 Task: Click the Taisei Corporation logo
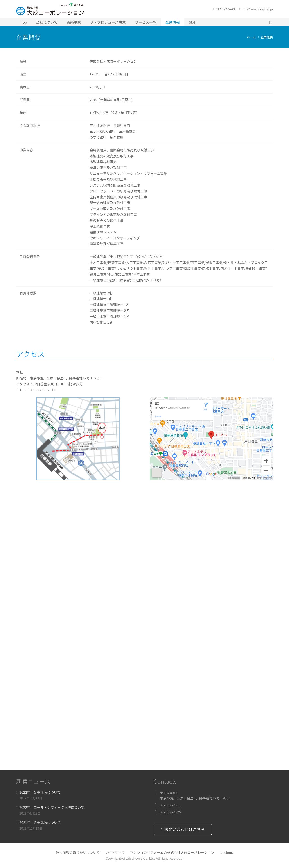(x=50, y=9)
